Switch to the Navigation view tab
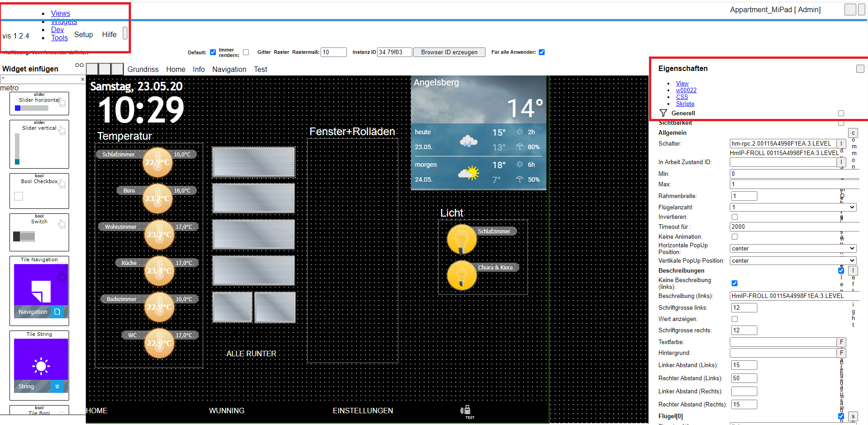 [x=229, y=70]
